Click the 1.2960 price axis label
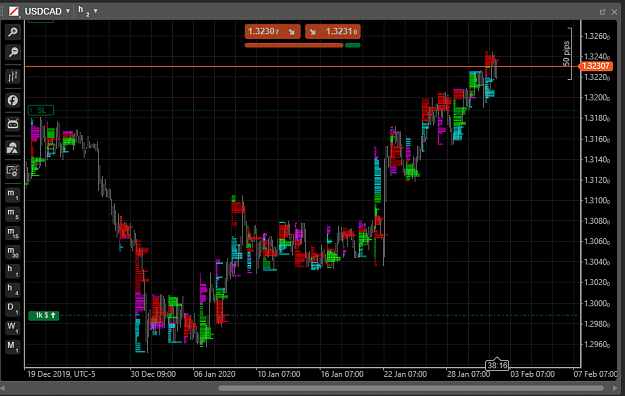 pyautogui.click(x=596, y=345)
